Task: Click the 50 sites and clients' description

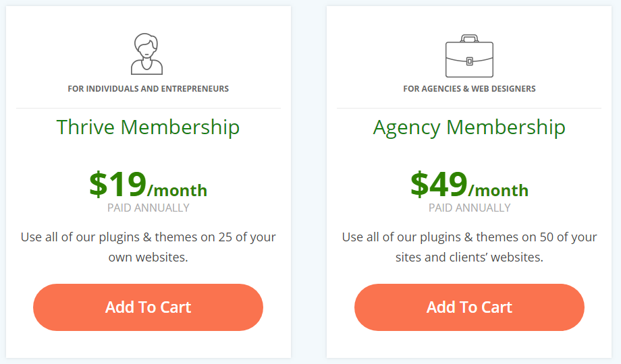Action: pyautogui.click(x=469, y=247)
